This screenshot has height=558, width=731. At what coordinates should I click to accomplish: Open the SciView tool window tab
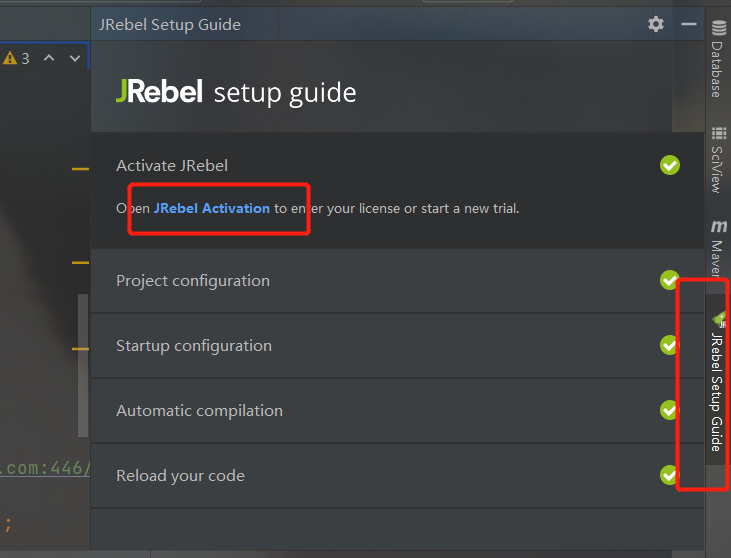tap(718, 160)
